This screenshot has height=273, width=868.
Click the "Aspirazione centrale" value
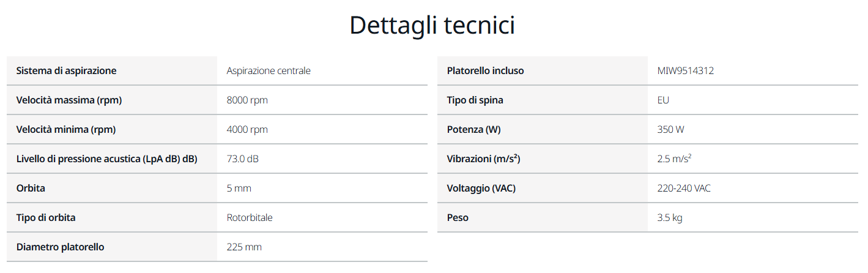click(x=269, y=71)
